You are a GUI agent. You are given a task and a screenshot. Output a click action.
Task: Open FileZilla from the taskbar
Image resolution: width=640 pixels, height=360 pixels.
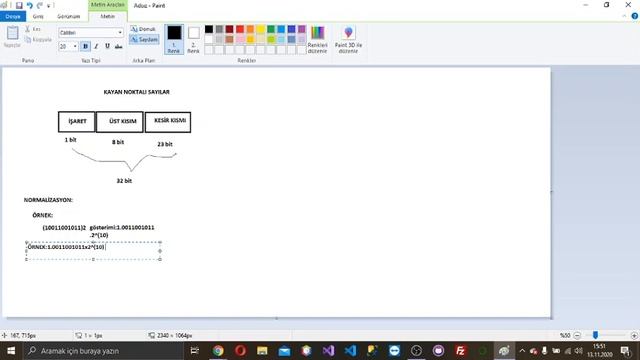pos(460,351)
